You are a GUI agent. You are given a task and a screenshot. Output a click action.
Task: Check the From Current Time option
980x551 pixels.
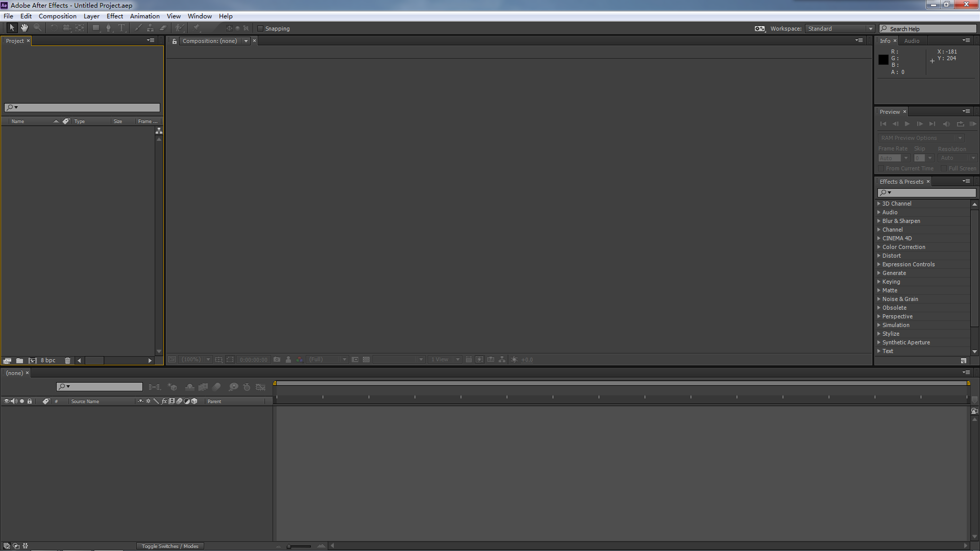[x=881, y=168]
